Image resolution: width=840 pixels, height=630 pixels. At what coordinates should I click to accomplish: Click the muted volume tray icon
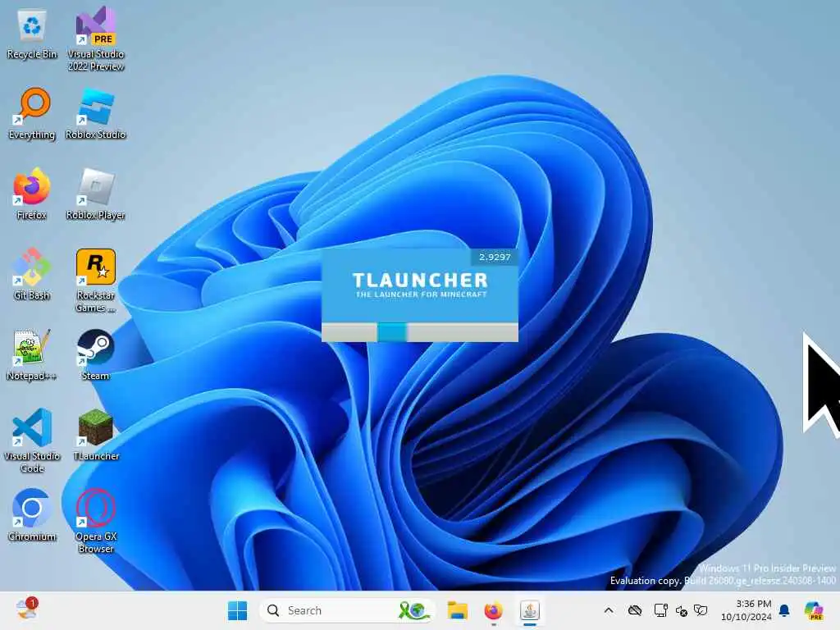pos(682,610)
